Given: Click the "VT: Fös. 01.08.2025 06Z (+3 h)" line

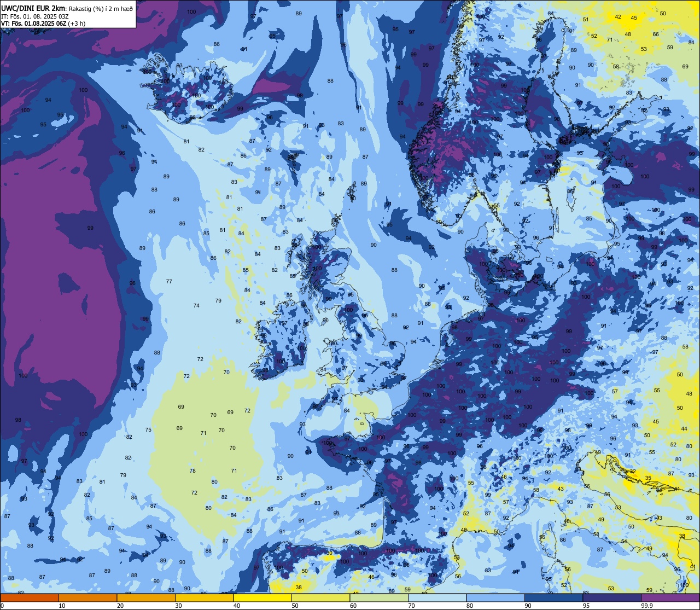Looking at the screenshot, I should click(x=43, y=24).
